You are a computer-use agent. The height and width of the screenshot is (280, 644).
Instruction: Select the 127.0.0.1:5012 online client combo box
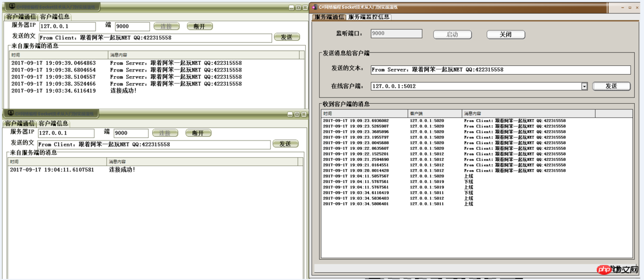(x=479, y=87)
